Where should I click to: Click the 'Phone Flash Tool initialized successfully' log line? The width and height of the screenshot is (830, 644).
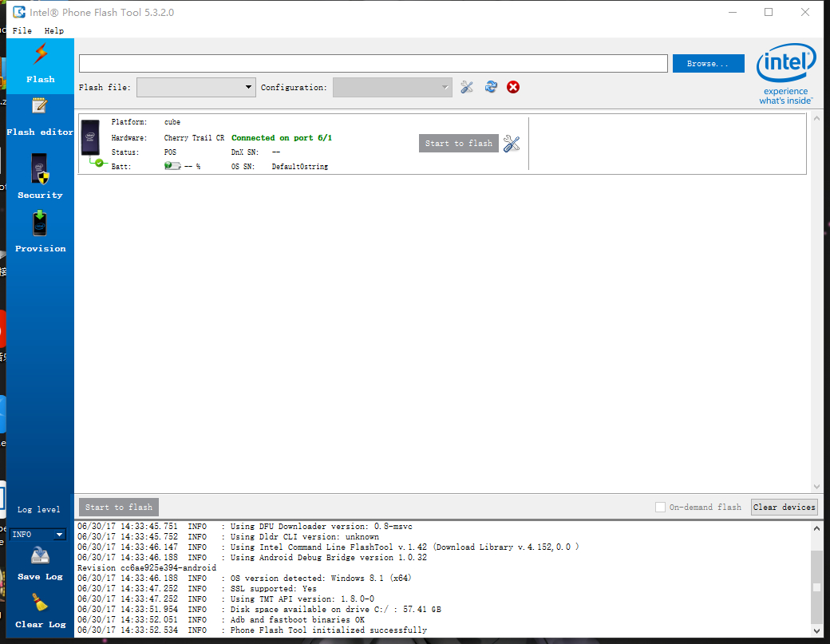tap(252, 630)
